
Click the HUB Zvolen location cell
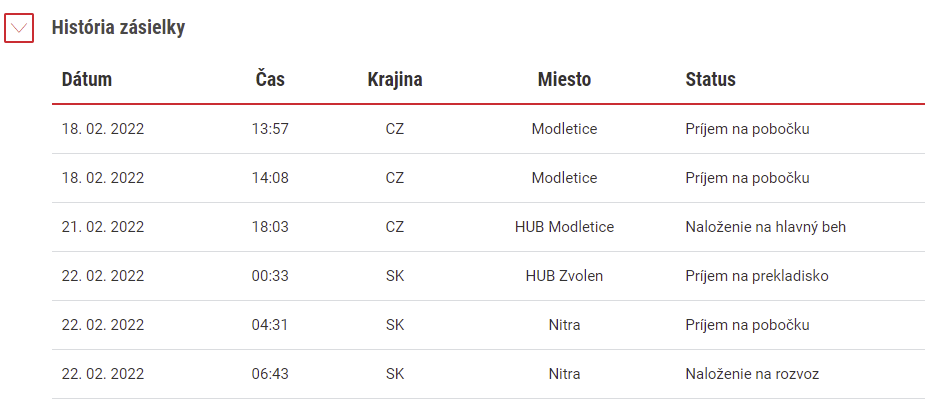click(x=564, y=276)
